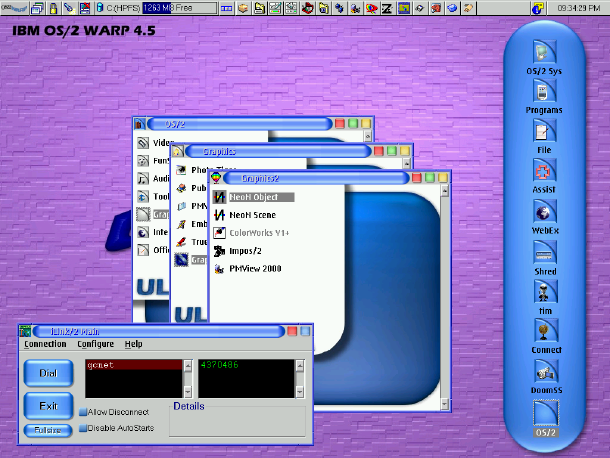Click the cardboard box icon in top bar
Image resolution: width=610 pixels, height=458 pixels.
243,8
